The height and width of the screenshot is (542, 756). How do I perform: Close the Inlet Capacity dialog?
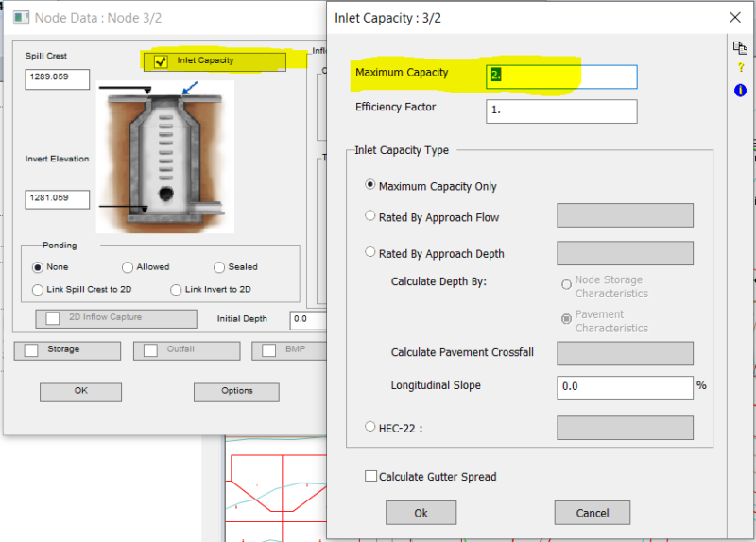click(x=735, y=18)
